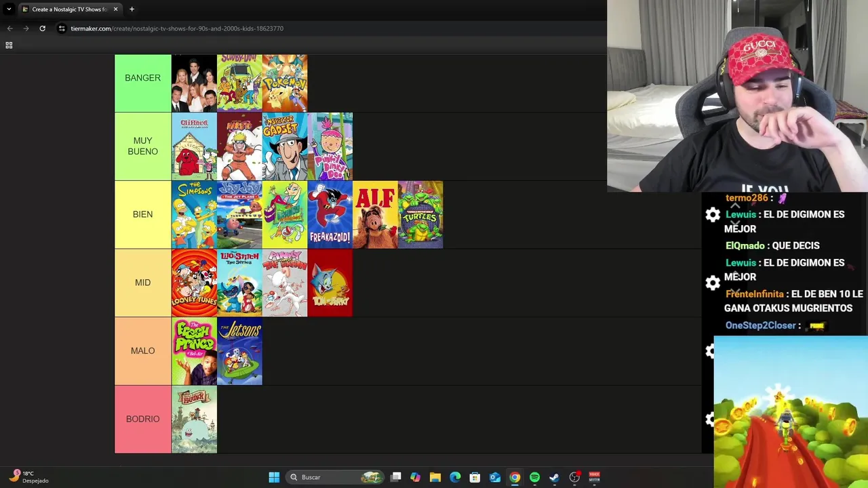Click ElQmado's QUE DECIS chat message
The width and height of the screenshot is (868, 488).
click(x=772, y=245)
